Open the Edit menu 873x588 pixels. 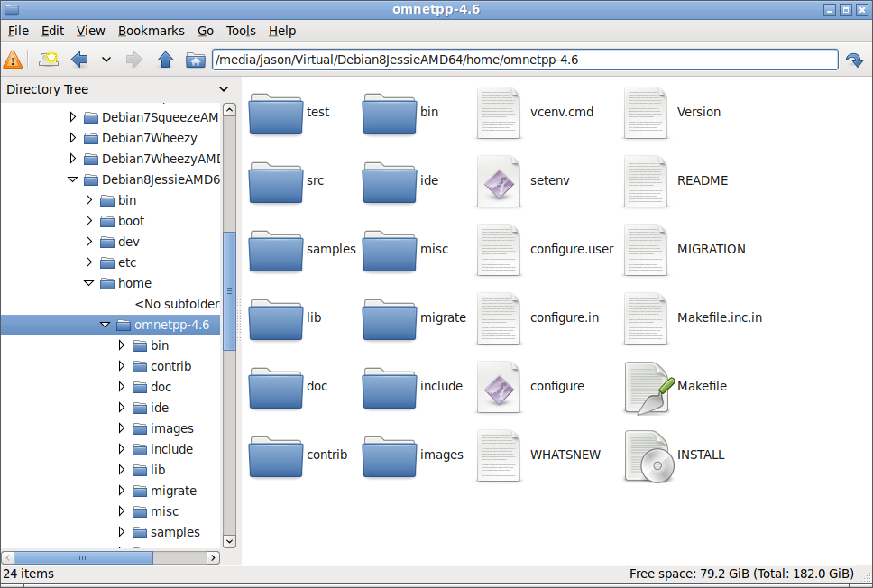tap(52, 31)
